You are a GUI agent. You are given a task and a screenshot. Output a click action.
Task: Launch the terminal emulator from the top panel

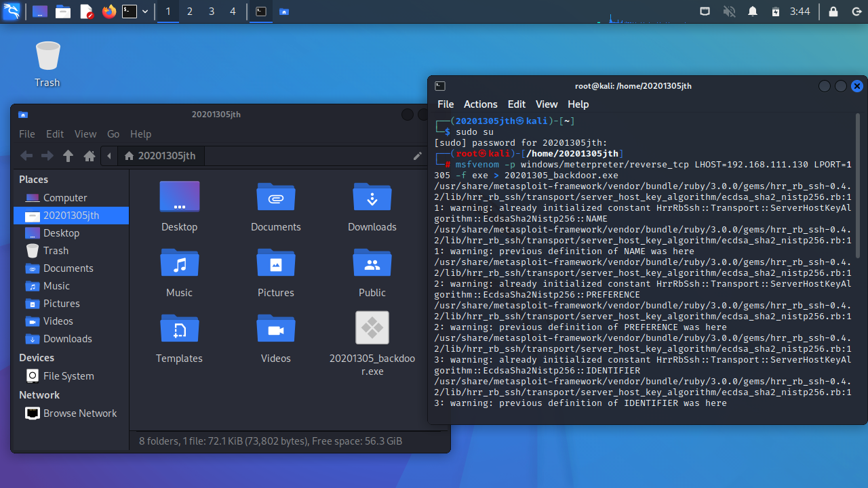[x=130, y=12]
